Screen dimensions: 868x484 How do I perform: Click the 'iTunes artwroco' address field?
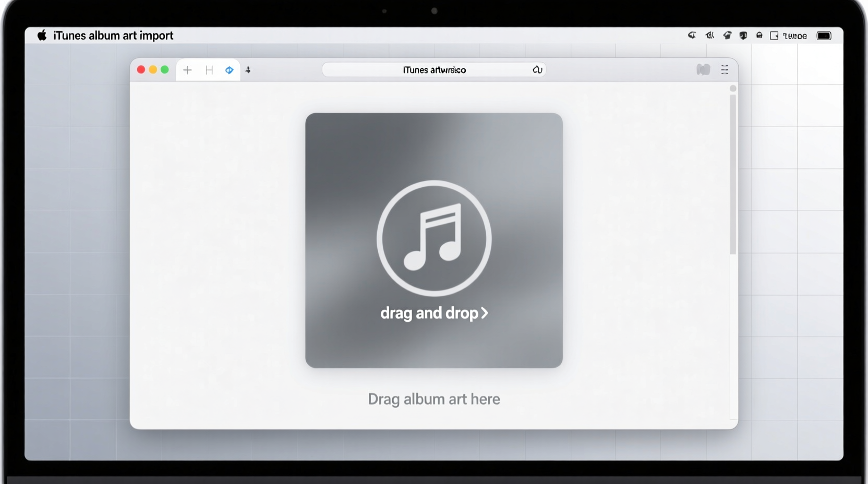(x=434, y=70)
